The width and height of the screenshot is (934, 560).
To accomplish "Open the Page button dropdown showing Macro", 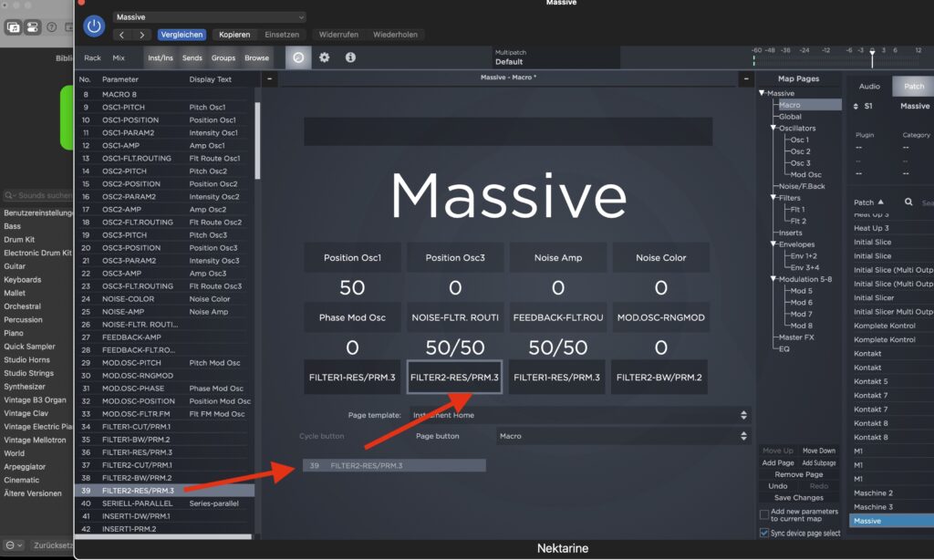I will click(623, 436).
